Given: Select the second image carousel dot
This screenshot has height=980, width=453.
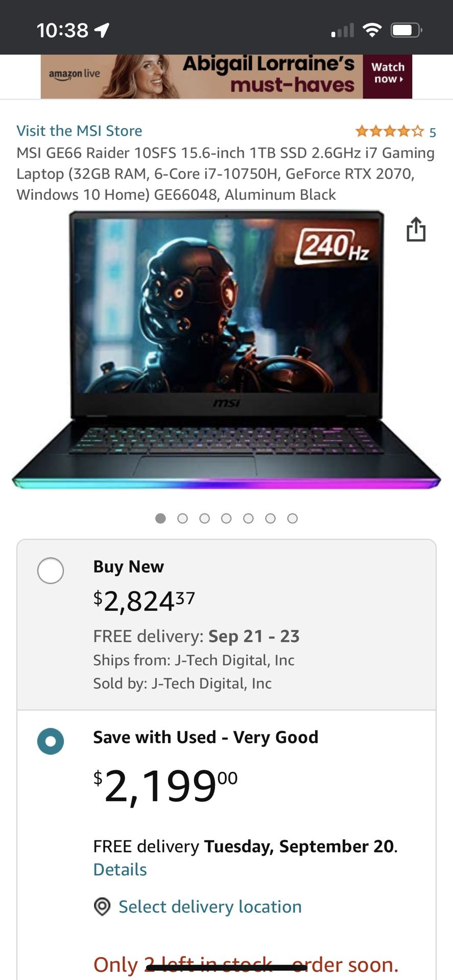Looking at the screenshot, I should [x=182, y=518].
